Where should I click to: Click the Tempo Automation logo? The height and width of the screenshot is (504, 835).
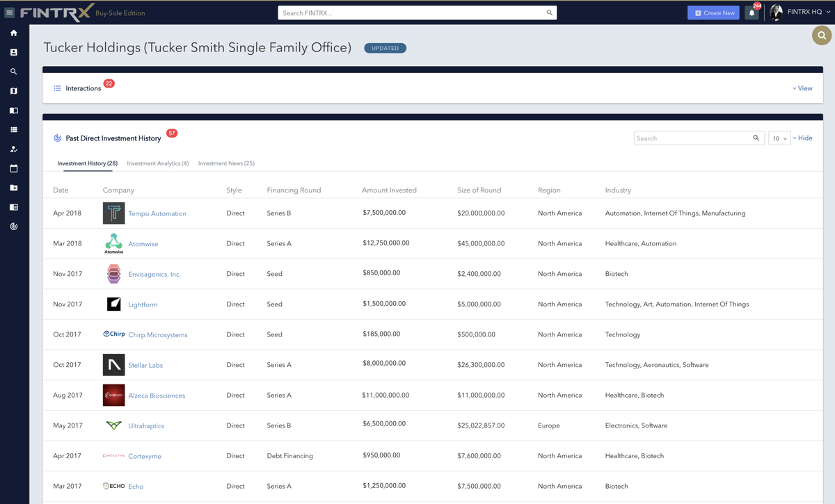point(114,213)
